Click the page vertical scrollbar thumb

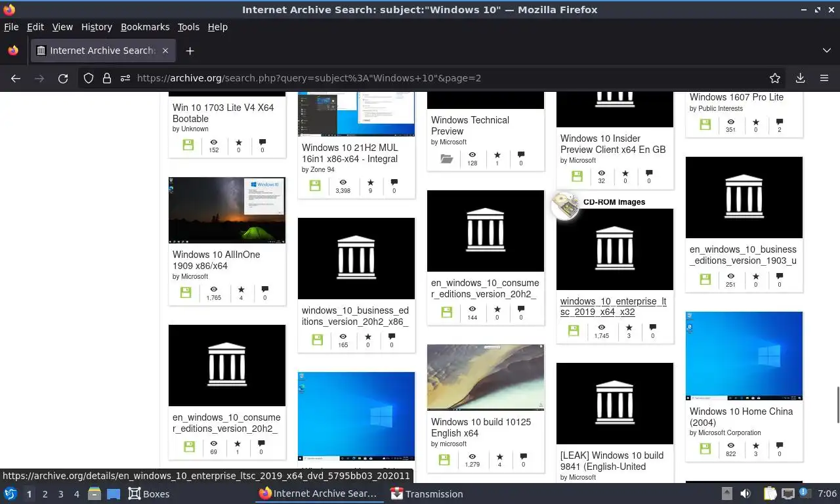coord(837,405)
